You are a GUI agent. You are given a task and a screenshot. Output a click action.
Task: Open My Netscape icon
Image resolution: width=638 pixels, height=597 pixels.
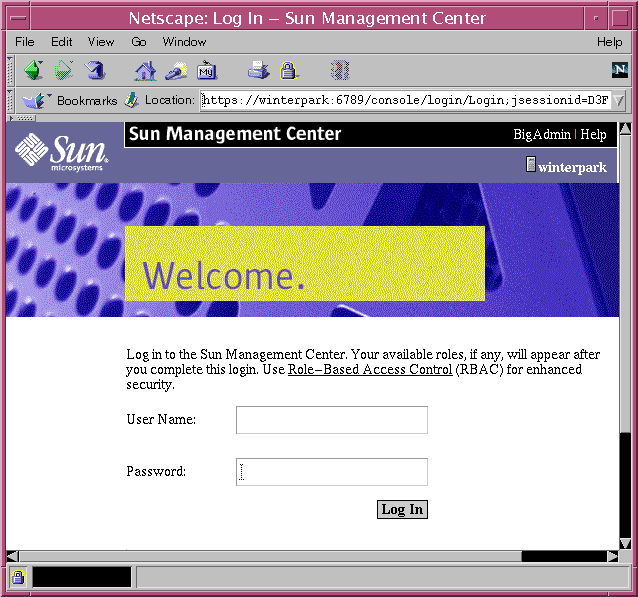click(207, 71)
